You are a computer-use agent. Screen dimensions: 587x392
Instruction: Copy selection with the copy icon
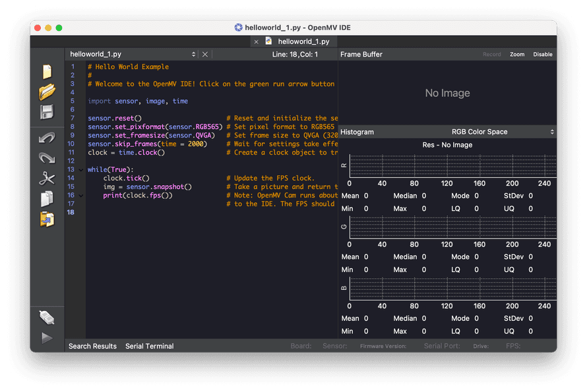coord(47,198)
